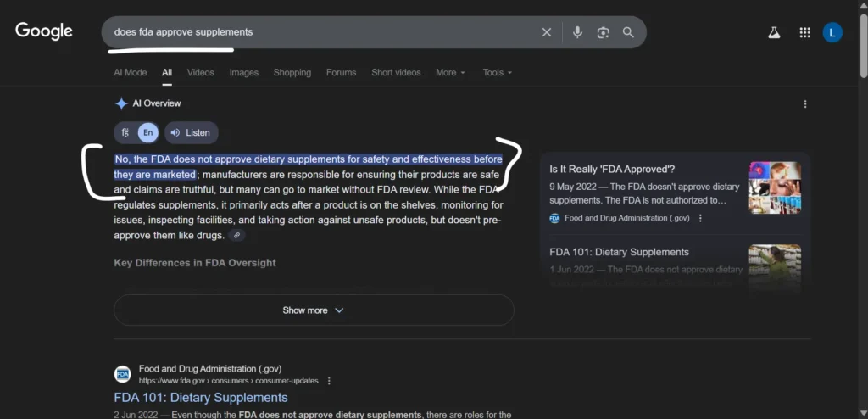868x419 pixels.
Task: Select the En language toggle
Action: pos(147,132)
